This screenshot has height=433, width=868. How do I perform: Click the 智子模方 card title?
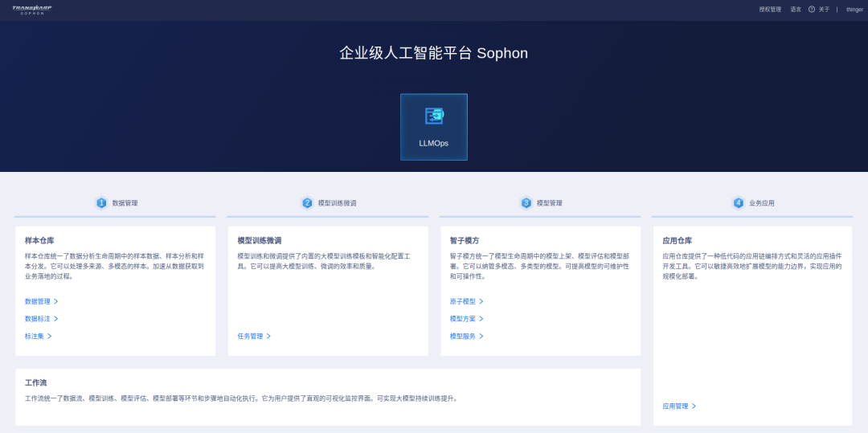465,240
